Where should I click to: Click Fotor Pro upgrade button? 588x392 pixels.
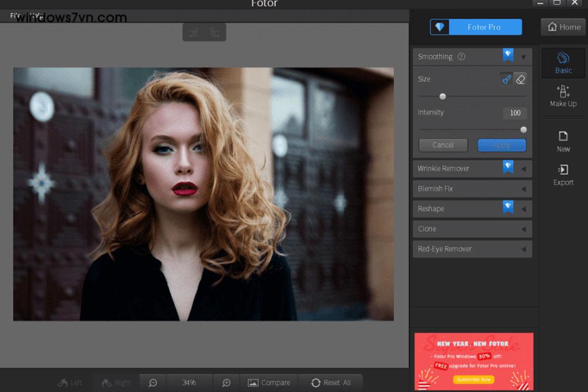476,27
